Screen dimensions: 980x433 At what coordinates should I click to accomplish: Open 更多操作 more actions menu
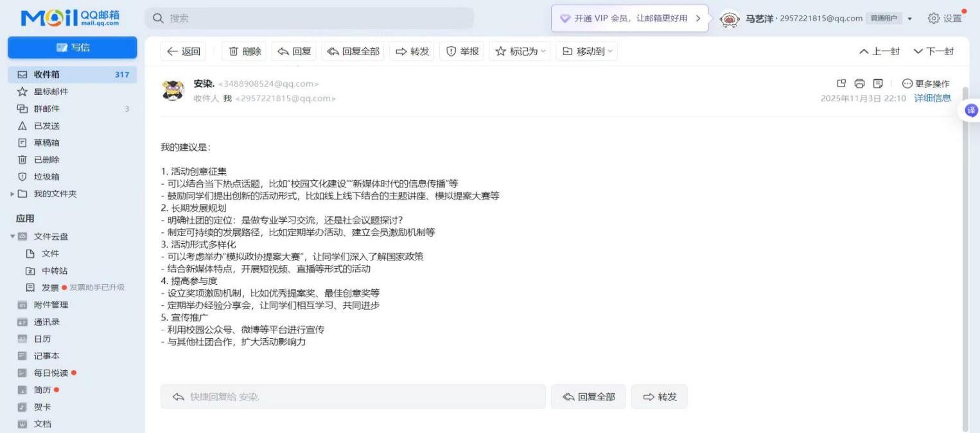pyautogui.click(x=925, y=83)
